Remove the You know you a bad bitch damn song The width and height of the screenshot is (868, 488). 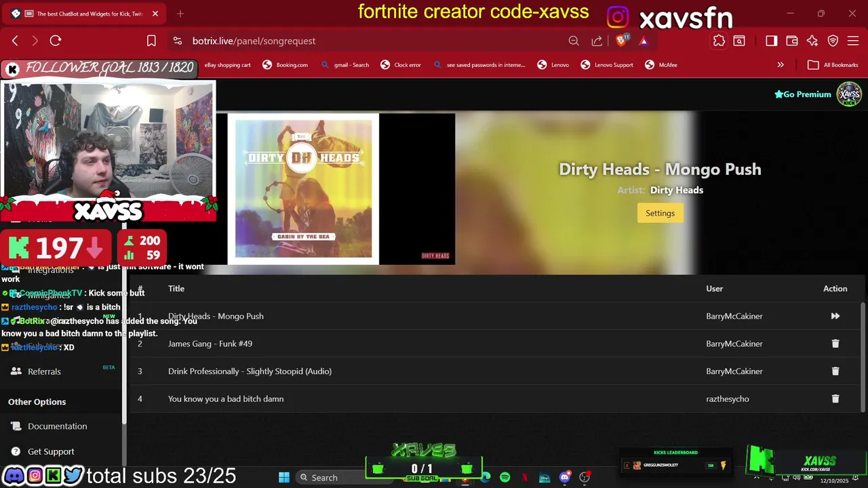[835, 399]
